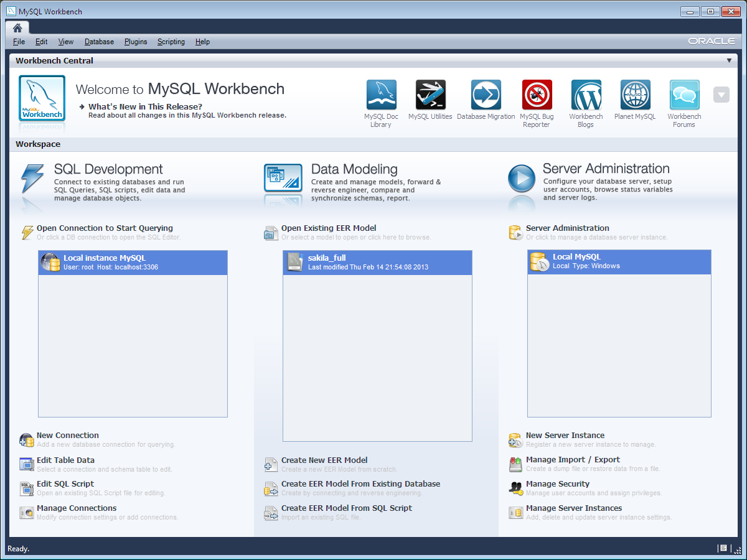Select the Local MySQL server instance entry
The image size is (747, 560).
[x=619, y=262]
